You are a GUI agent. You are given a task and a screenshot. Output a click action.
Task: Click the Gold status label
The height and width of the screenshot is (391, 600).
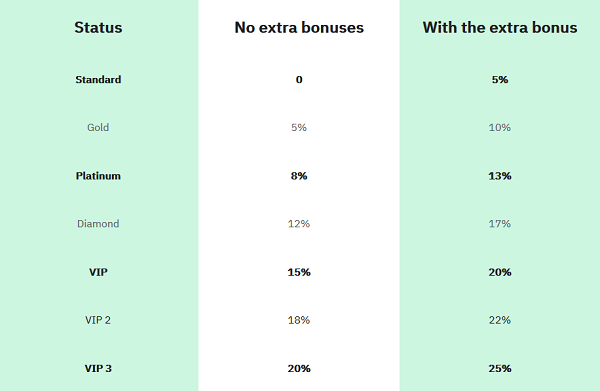click(x=98, y=127)
